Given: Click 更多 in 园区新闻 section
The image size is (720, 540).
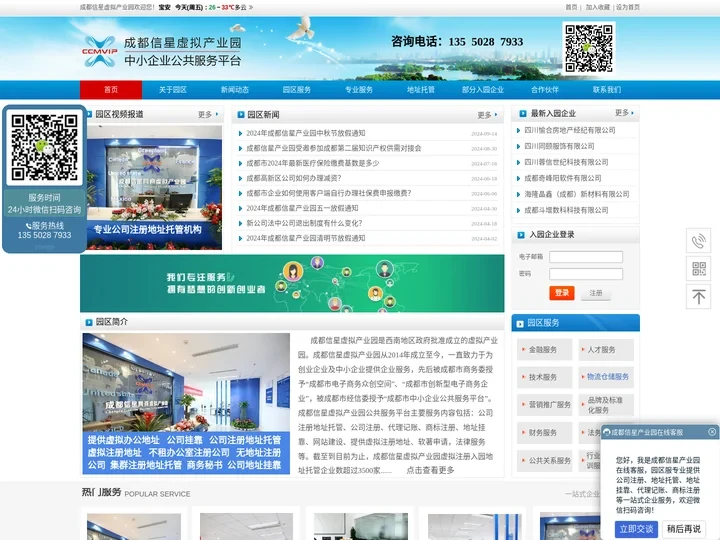Looking at the screenshot, I should 487,115.
